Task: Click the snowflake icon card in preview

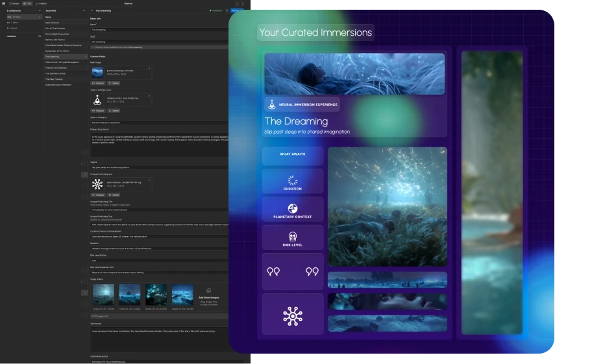Action: point(293,315)
